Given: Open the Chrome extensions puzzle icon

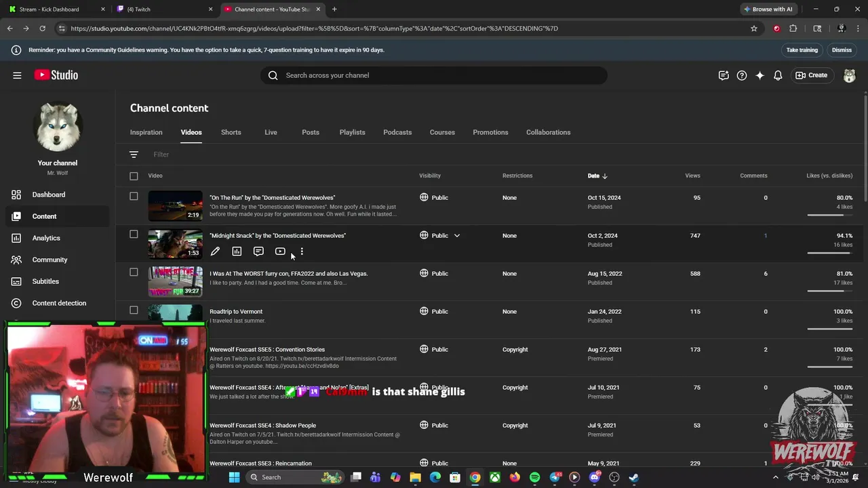Looking at the screenshot, I should coord(793,28).
